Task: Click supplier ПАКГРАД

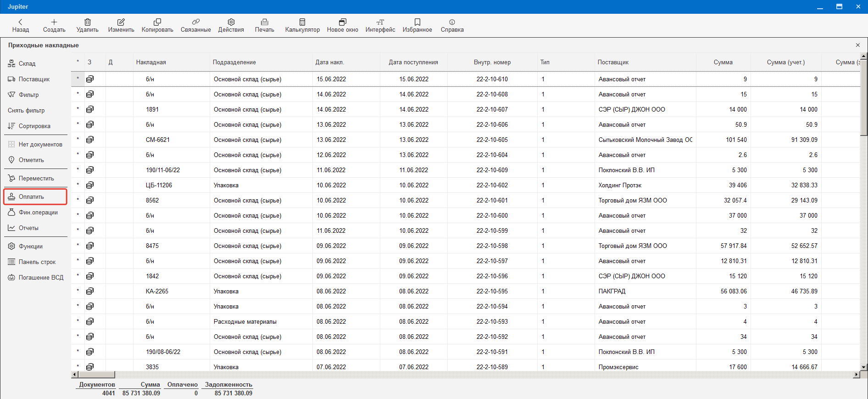Action: pyautogui.click(x=612, y=291)
